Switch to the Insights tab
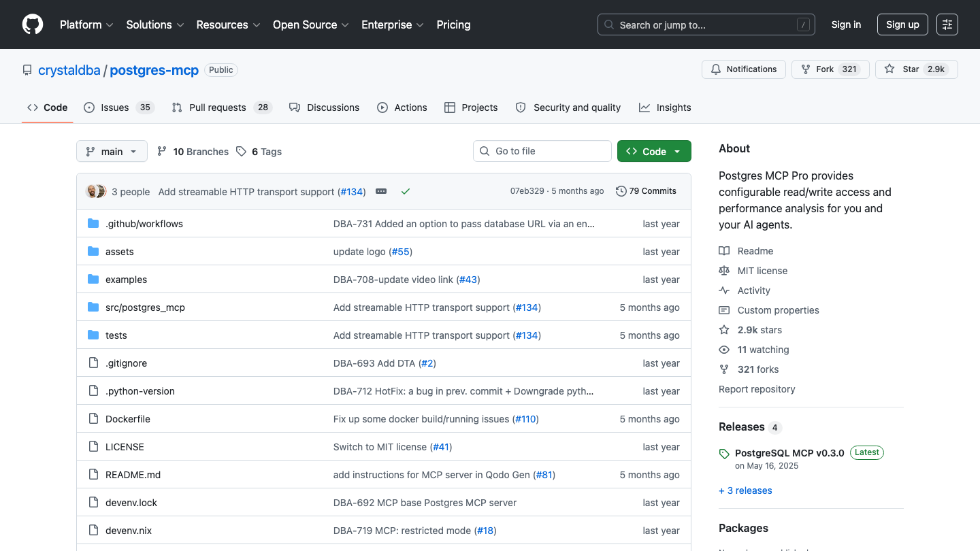The width and height of the screenshot is (980, 551). (665, 107)
